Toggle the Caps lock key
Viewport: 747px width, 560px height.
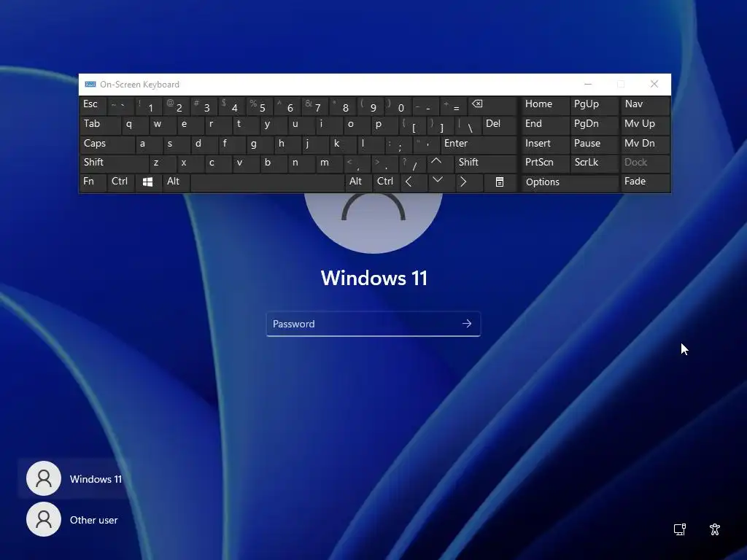(x=107, y=144)
